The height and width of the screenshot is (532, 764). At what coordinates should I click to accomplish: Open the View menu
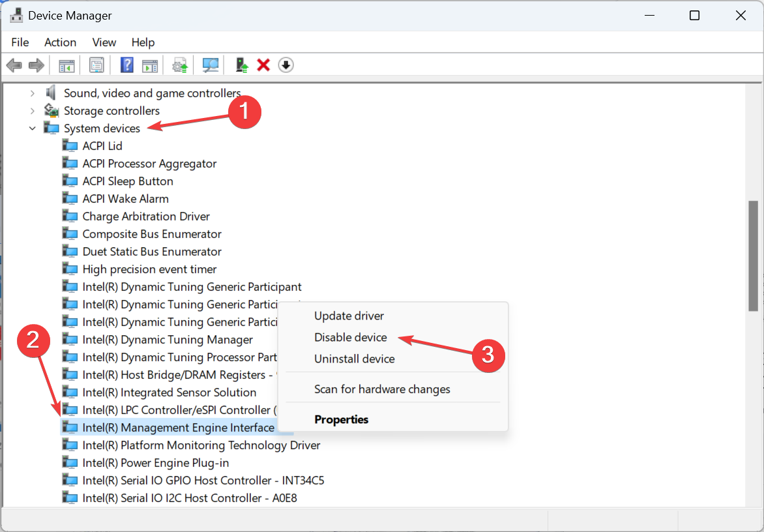click(104, 42)
